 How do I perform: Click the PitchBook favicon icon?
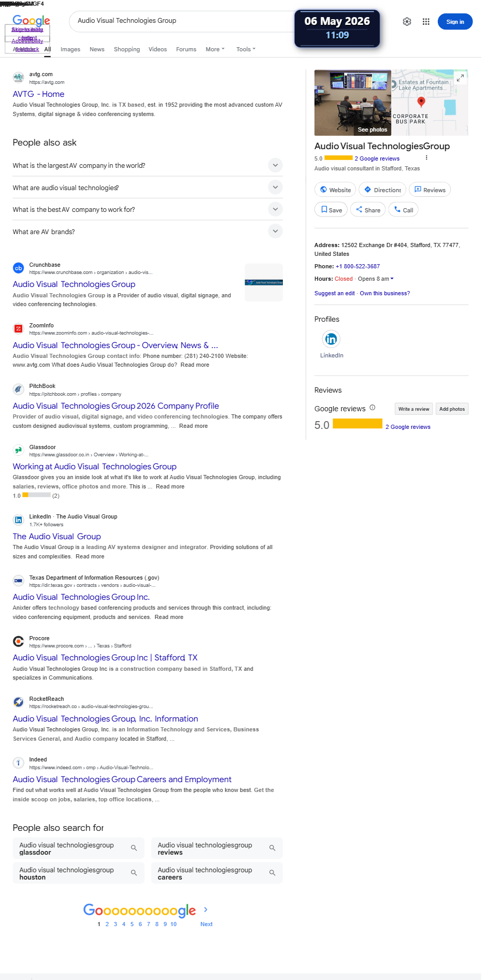tap(19, 389)
